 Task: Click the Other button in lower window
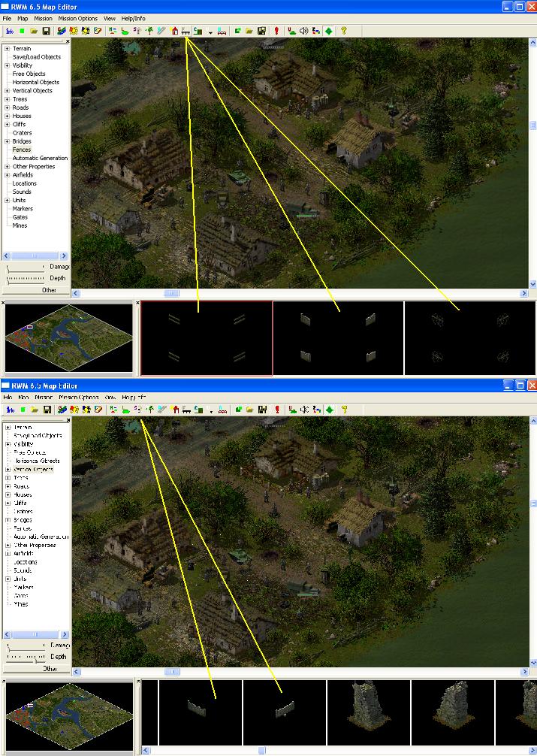pos(37,669)
